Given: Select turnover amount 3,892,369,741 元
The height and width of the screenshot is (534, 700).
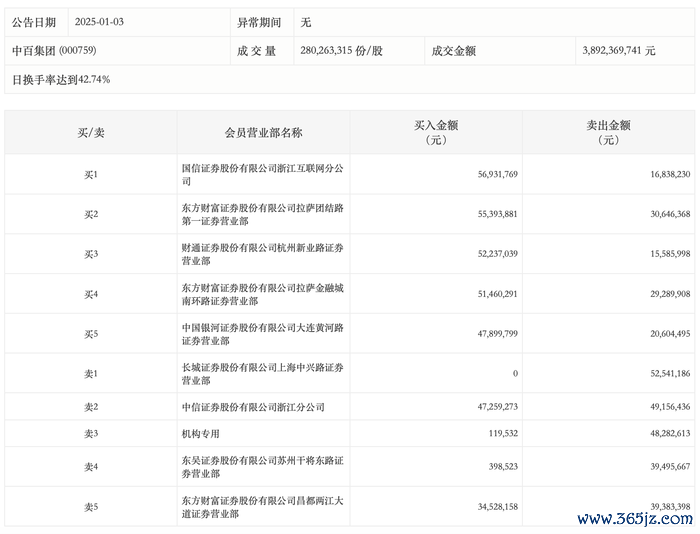Looking at the screenshot, I should click(619, 50).
